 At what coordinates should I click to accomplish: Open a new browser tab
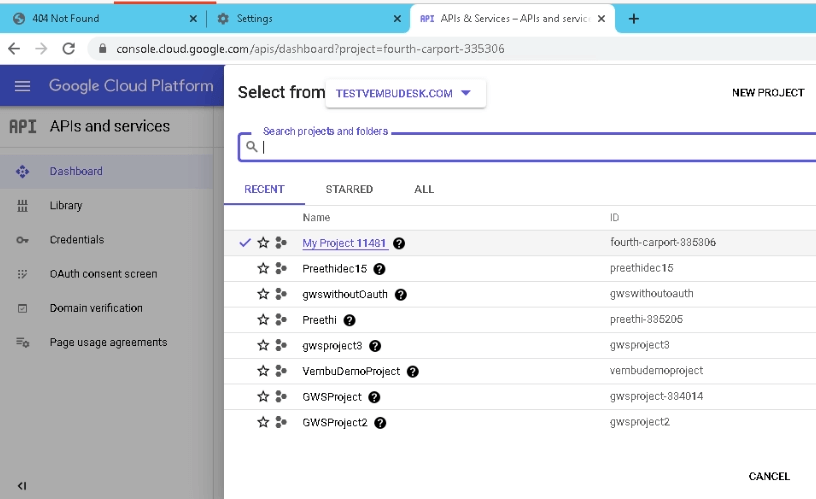[x=633, y=19]
